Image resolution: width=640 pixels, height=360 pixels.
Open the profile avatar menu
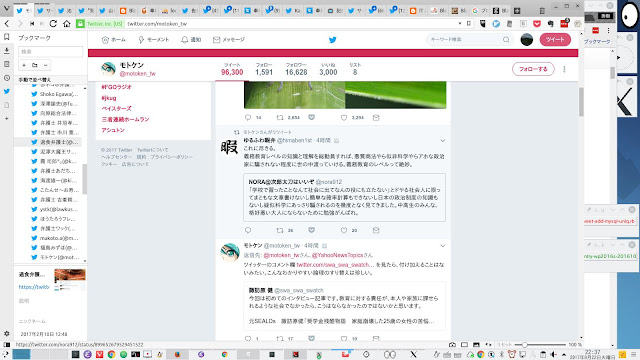pos(527,40)
